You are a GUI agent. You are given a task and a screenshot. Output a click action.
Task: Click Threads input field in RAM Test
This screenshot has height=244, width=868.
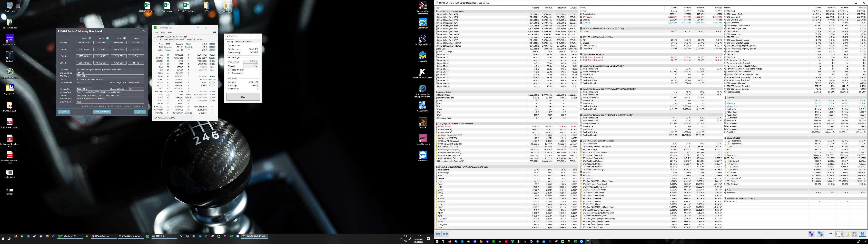249,66
